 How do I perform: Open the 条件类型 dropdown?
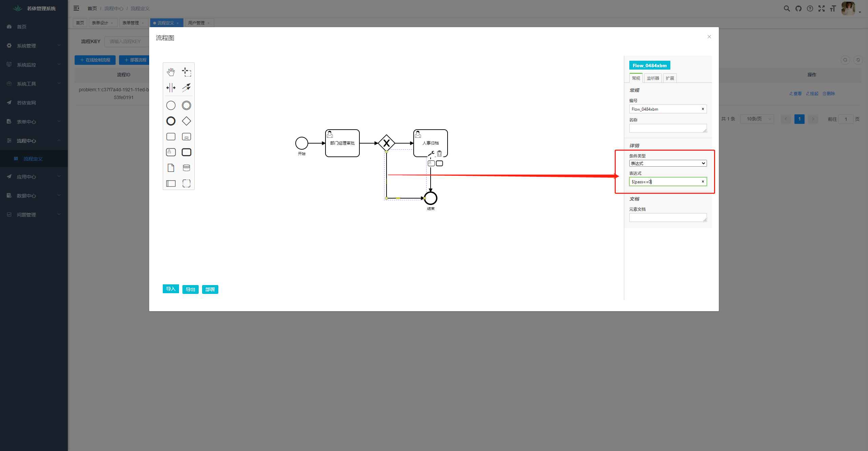[668, 163]
